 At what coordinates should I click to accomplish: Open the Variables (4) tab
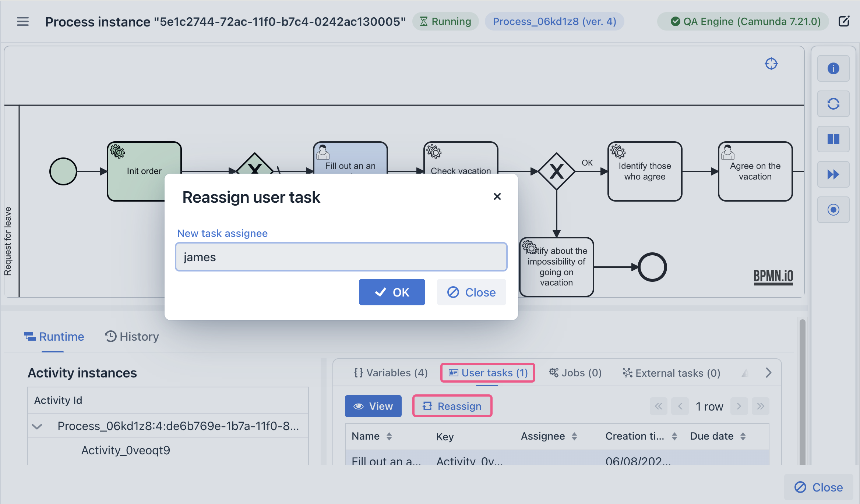[x=391, y=373]
